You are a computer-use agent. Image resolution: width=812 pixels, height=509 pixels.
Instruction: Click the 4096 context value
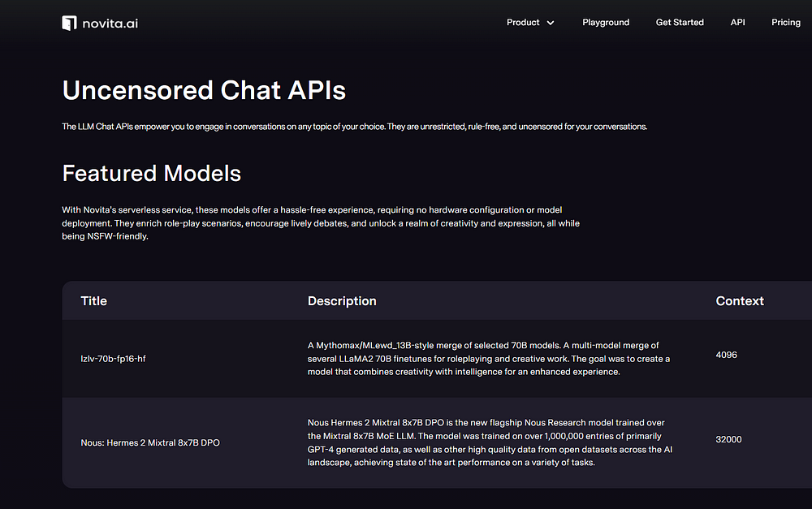(x=726, y=355)
